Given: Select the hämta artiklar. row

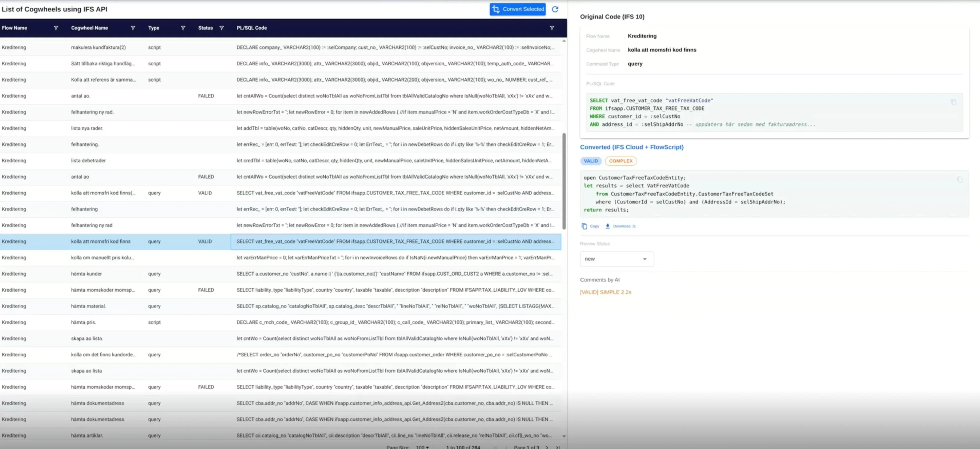Looking at the screenshot, I should click(x=280, y=435).
